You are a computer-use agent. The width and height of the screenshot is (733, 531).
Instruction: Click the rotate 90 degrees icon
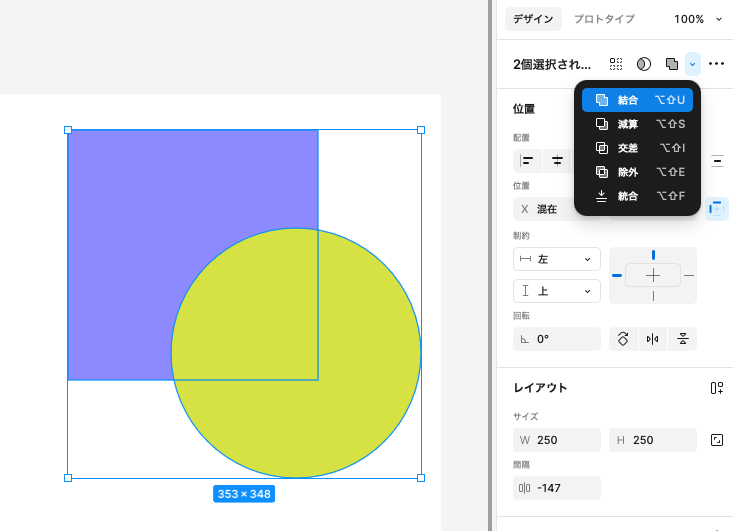(623, 339)
